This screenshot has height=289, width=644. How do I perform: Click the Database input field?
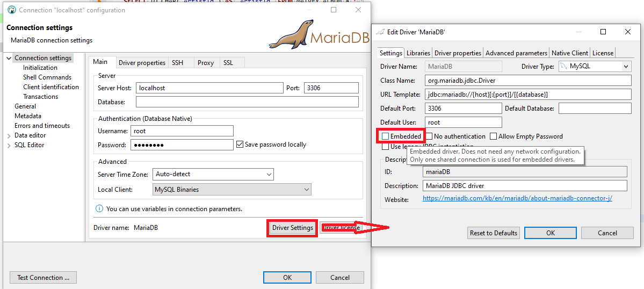[x=247, y=102]
